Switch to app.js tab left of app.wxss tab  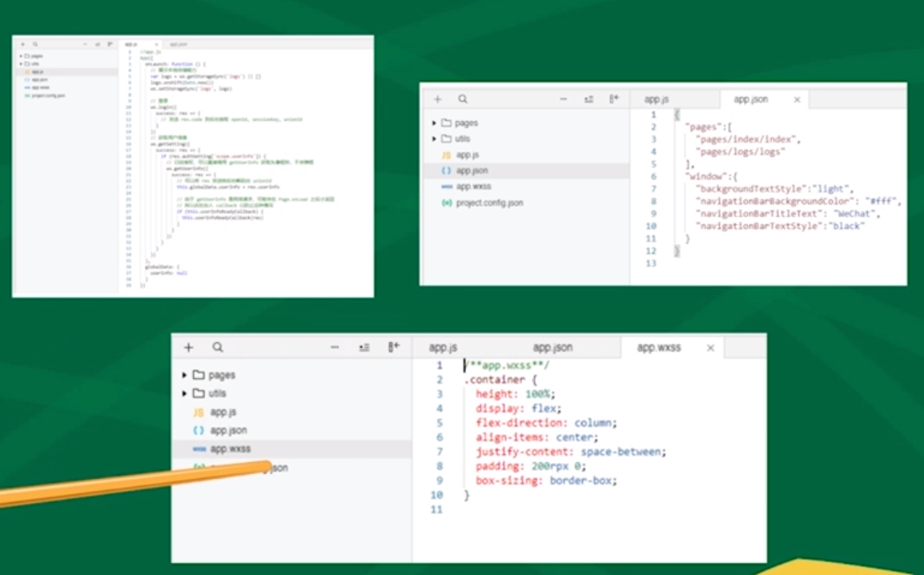[443, 348]
